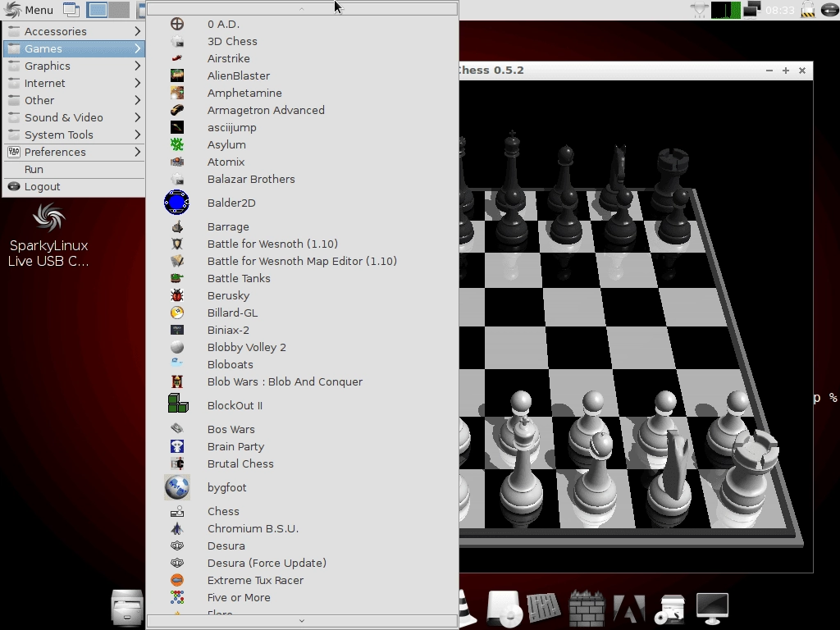840x630 pixels.
Task: Launch Biniax-2 from the list
Action: pos(302,330)
